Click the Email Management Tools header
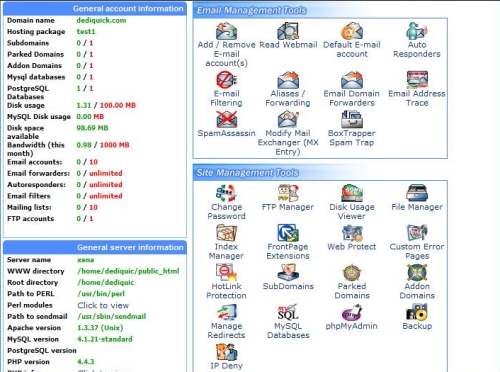 pyautogui.click(x=252, y=11)
